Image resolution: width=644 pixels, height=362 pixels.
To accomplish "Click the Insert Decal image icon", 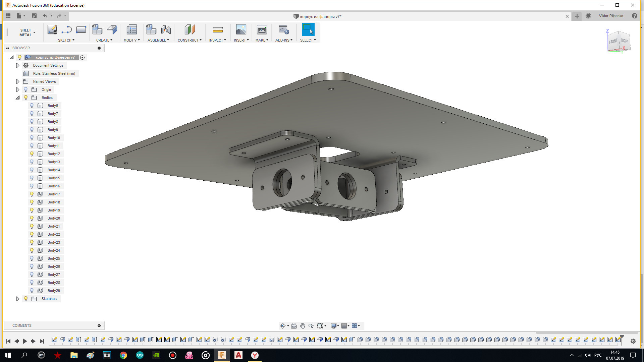I will 241,29.
